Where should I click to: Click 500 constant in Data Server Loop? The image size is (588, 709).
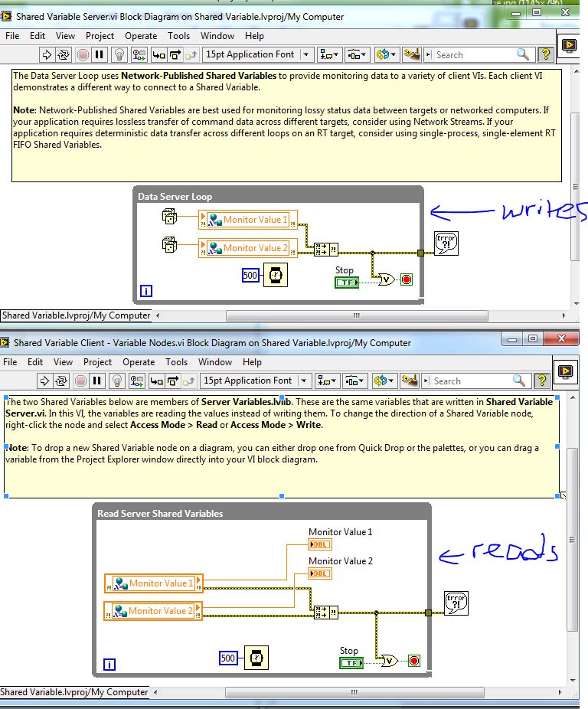tap(250, 276)
